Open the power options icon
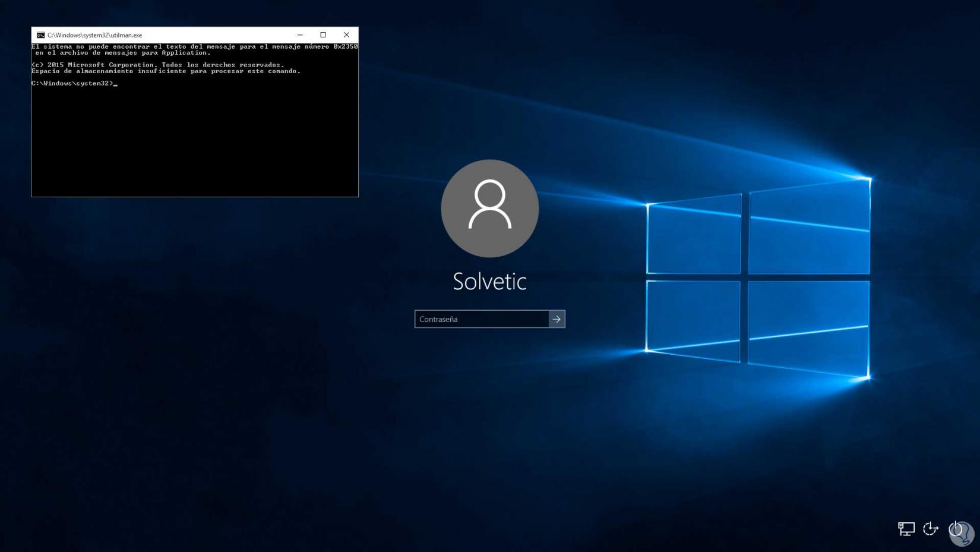Image resolution: width=980 pixels, height=552 pixels. 955,528
